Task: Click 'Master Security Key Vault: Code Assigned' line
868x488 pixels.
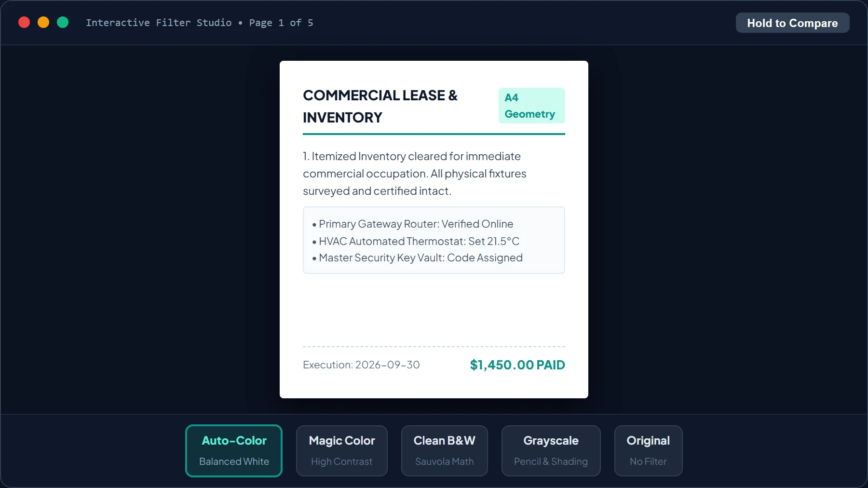Action: coord(418,258)
